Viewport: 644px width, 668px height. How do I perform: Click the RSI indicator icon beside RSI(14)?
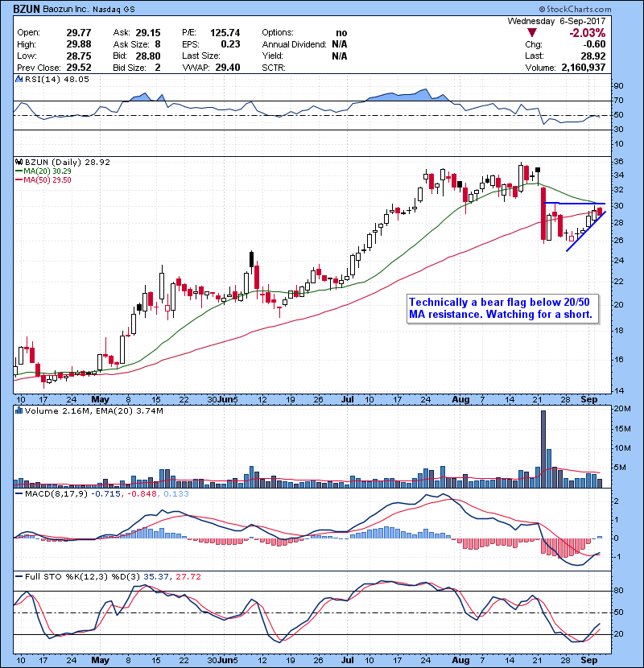click(19, 79)
